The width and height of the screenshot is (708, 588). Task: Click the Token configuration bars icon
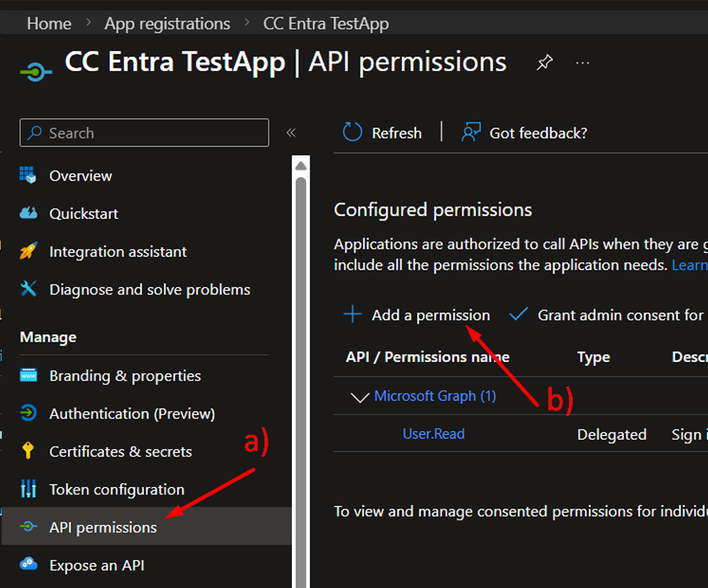tap(29, 490)
